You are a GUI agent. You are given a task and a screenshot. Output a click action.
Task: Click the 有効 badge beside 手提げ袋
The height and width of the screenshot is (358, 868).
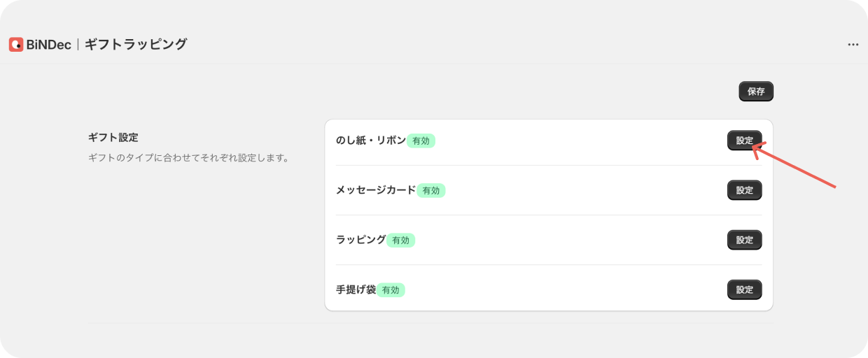point(391,289)
